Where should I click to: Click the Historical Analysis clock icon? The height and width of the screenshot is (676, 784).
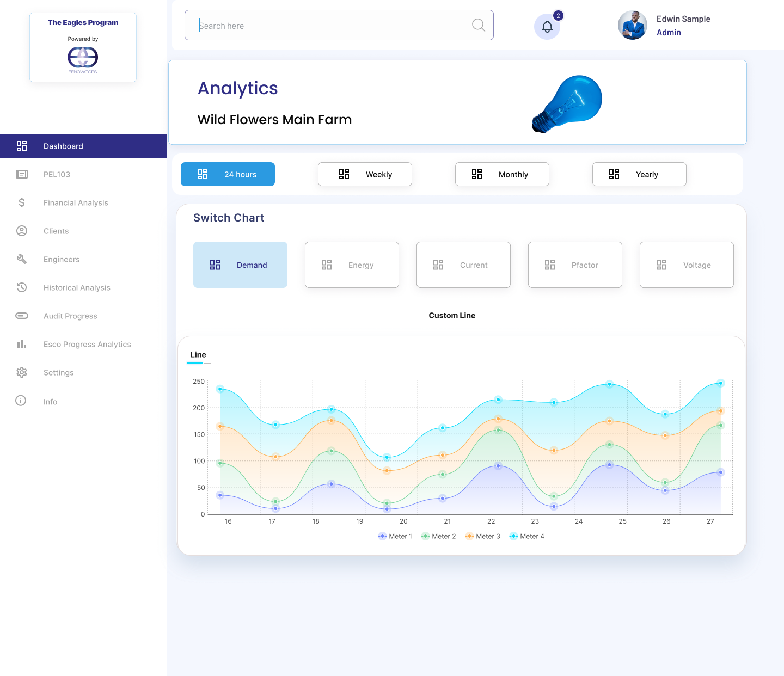(x=22, y=287)
